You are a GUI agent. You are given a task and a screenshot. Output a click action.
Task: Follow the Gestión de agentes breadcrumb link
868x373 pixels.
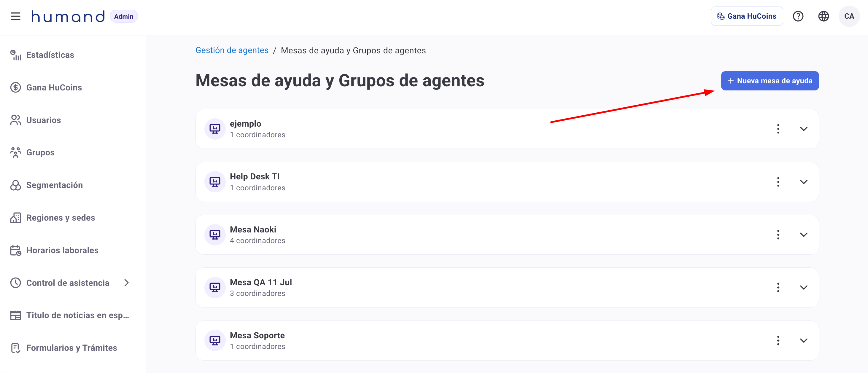click(232, 50)
